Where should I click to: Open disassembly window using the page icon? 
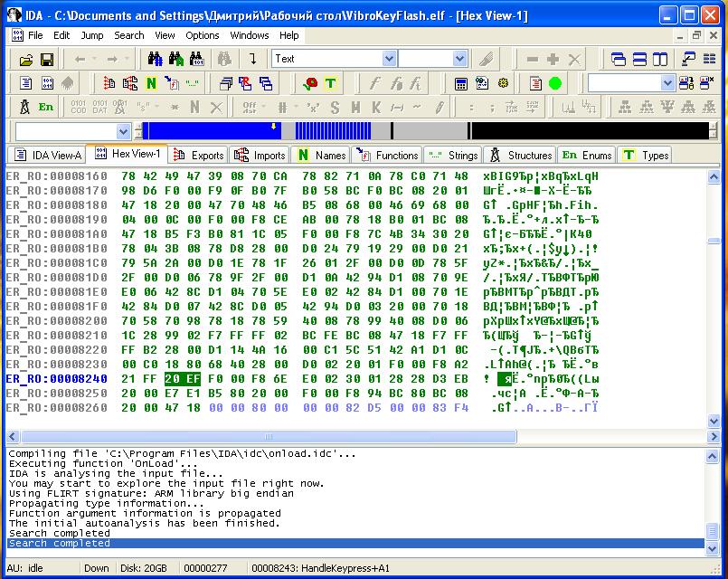tap(26, 83)
